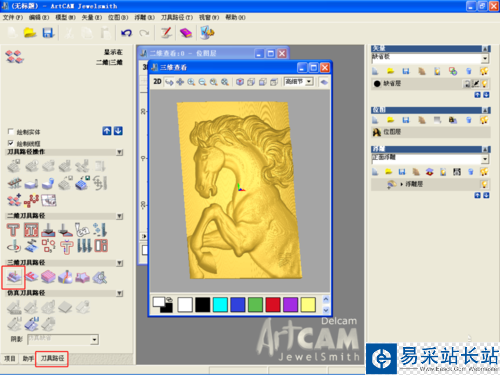Viewport: 500px width, 375px height.
Task: Zoom in using the 3D view toolbar magnifier
Action: [x=191, y=82]
